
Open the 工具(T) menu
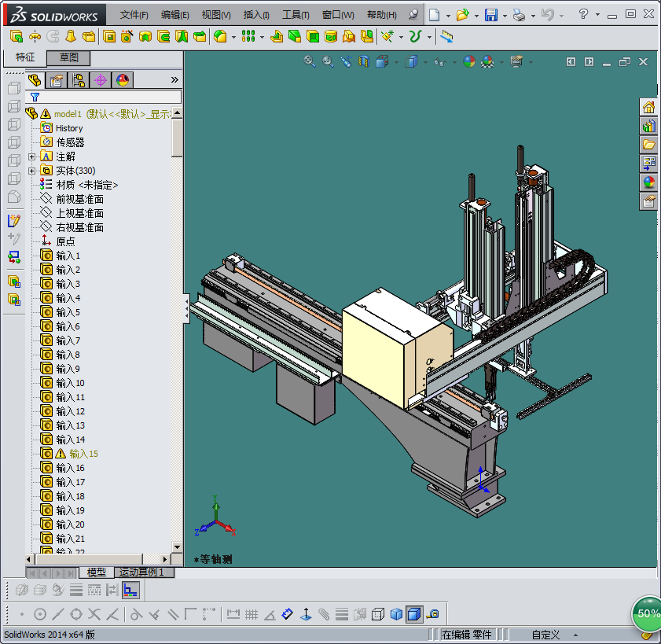[x=296, y=15]
